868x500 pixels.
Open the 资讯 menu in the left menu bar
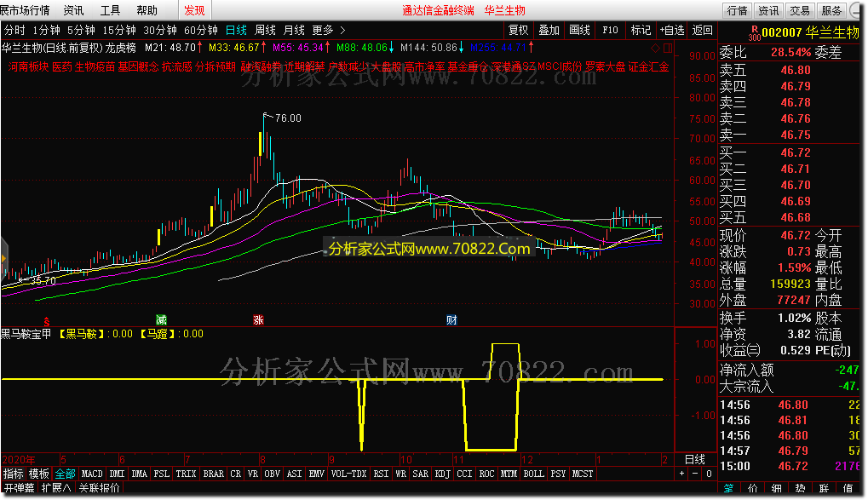pyautogui.click(x=73, y=10)
